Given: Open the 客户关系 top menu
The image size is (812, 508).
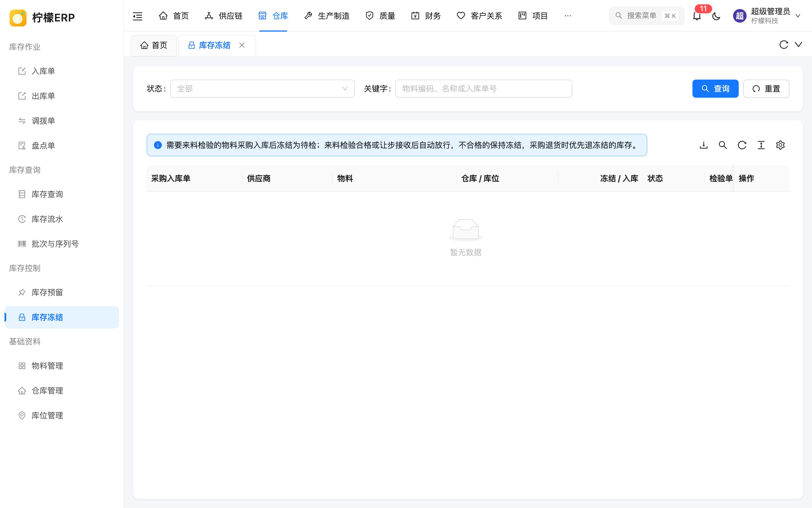Looking at the screenshot, I should (480, 16).
